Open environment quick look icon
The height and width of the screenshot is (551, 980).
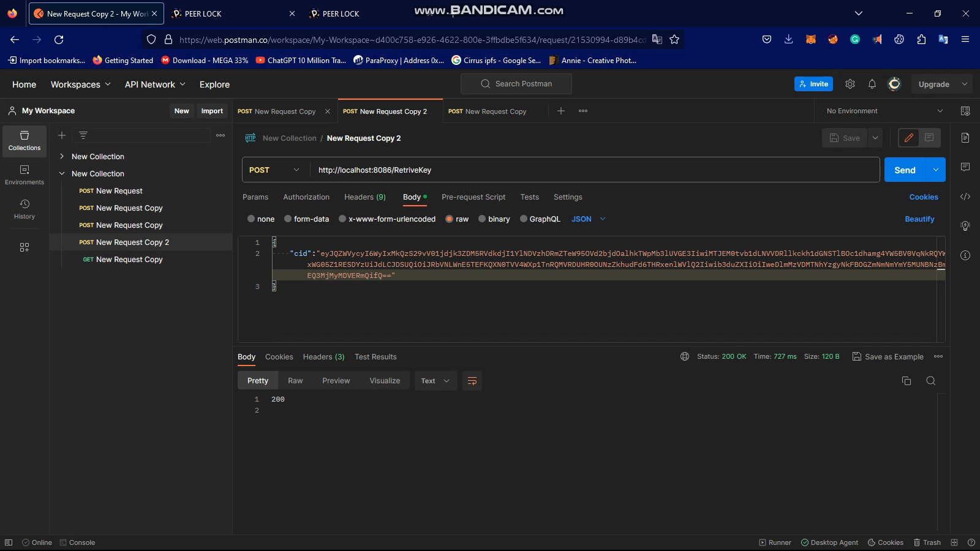(x=965, y=111)
